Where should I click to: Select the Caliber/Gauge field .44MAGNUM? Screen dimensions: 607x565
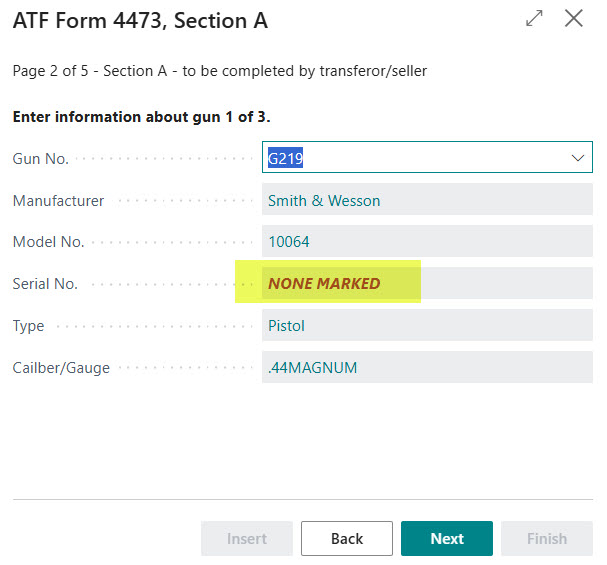point(426,368)
